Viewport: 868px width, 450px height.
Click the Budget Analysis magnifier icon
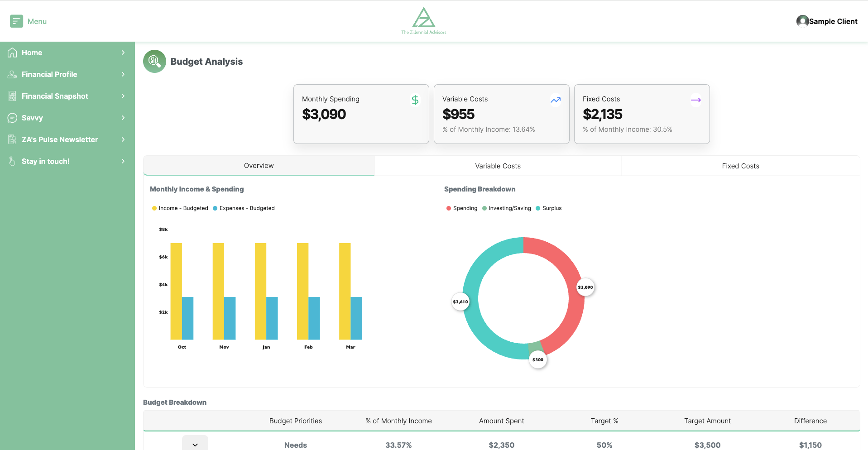tap(154, 61)
